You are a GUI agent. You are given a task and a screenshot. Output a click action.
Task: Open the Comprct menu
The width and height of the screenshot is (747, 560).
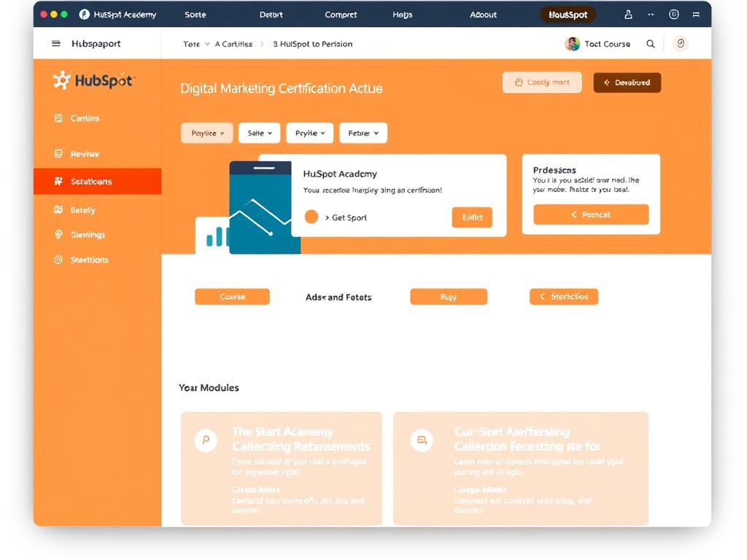click(341, 15)
